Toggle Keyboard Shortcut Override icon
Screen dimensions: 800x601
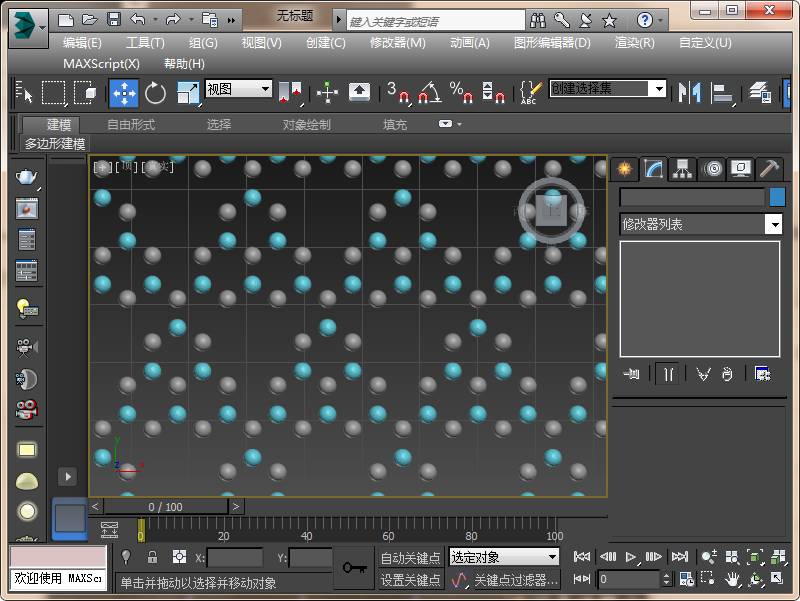point(359,92)
